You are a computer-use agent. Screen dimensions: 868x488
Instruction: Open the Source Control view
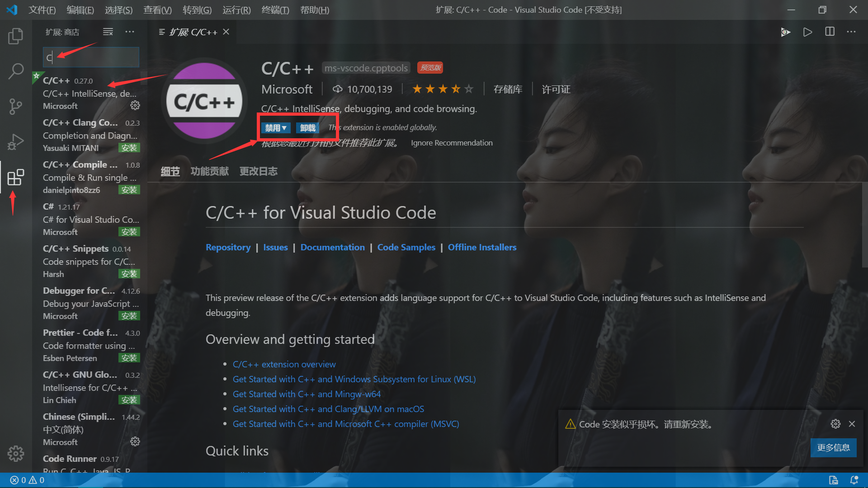pos(16,107)
